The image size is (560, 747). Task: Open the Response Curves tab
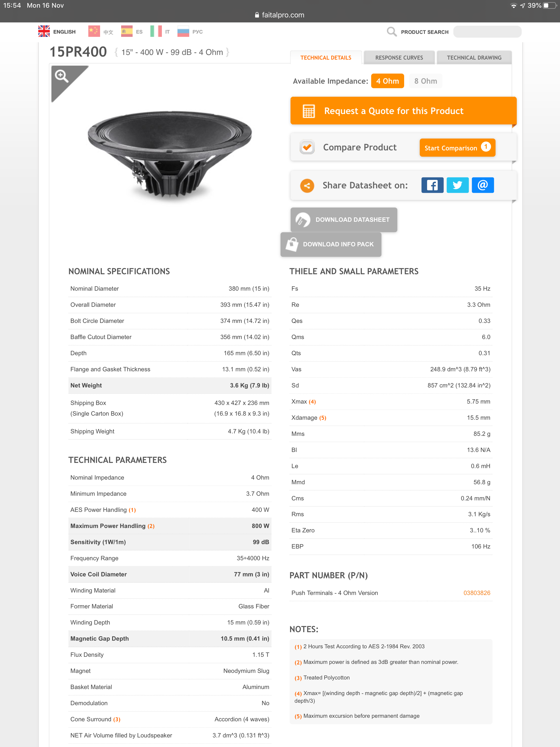tap(399, 57)
